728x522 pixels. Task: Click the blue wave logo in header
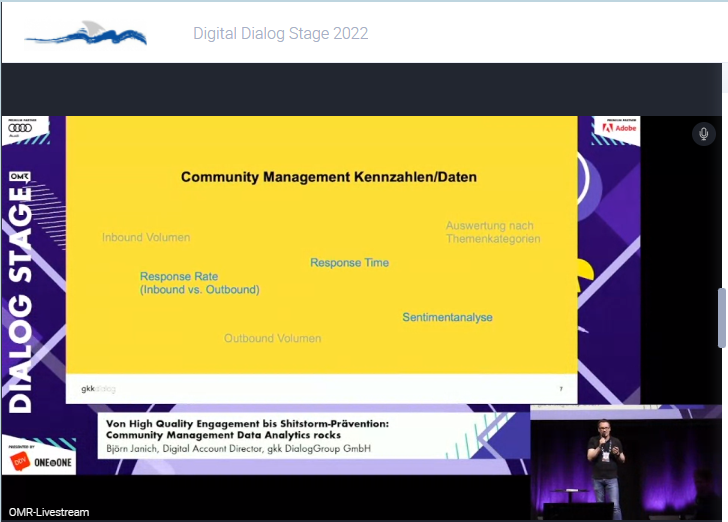pos(86,34)
